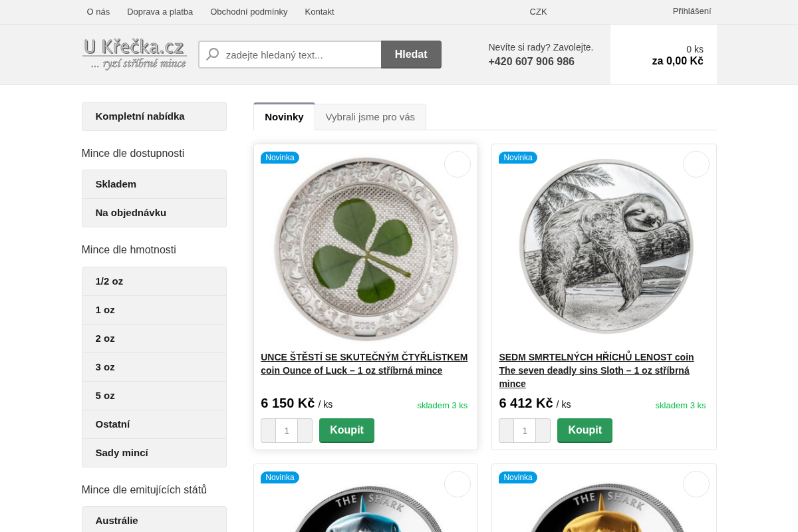Click the search text input field
Viewport: 798px width, 532px height.
tap(301, 55)
